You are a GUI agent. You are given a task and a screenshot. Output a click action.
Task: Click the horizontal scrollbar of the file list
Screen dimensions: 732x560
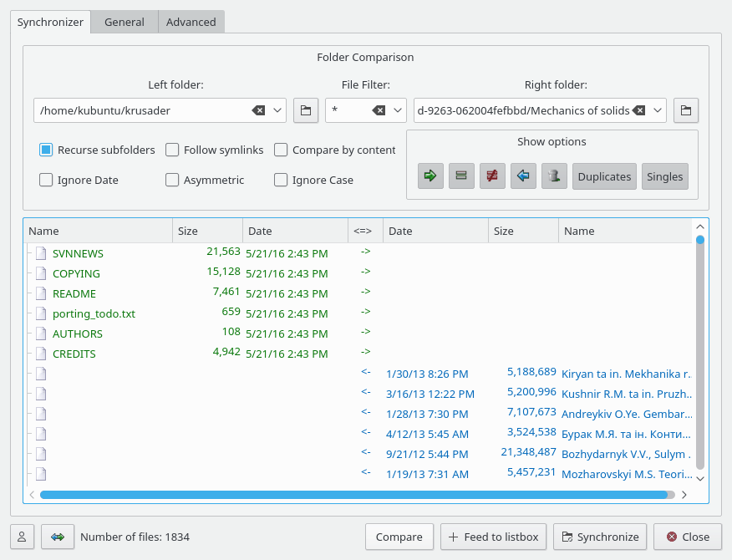pos(355,495)
